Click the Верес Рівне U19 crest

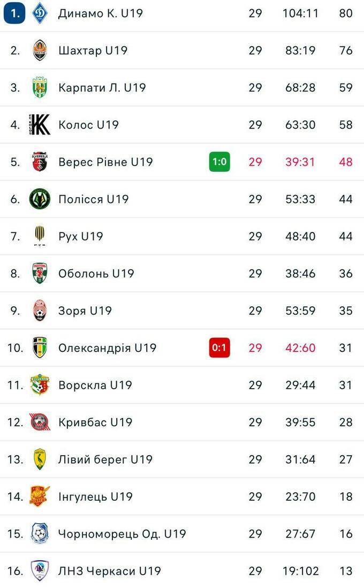(x=40, y=162)
